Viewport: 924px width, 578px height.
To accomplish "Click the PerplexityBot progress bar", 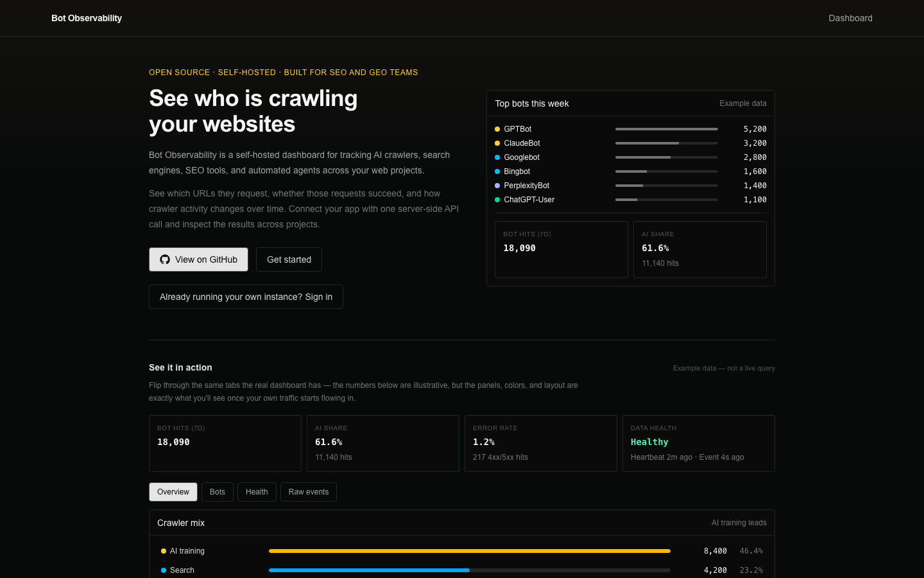I will (x=667, y=186).
